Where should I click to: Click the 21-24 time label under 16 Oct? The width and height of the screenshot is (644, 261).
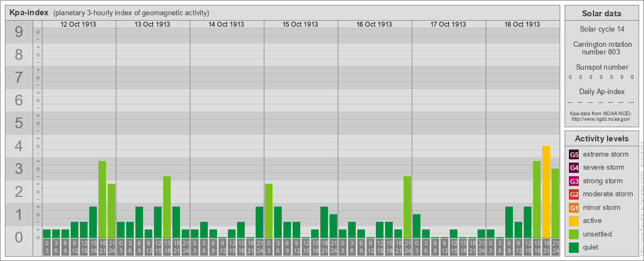[407, 247]
